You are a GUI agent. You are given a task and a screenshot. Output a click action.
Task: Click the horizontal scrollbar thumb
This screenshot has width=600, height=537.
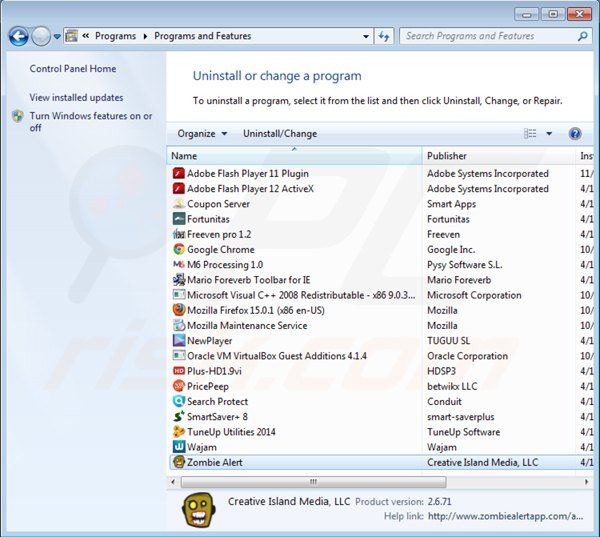[313, 482]
